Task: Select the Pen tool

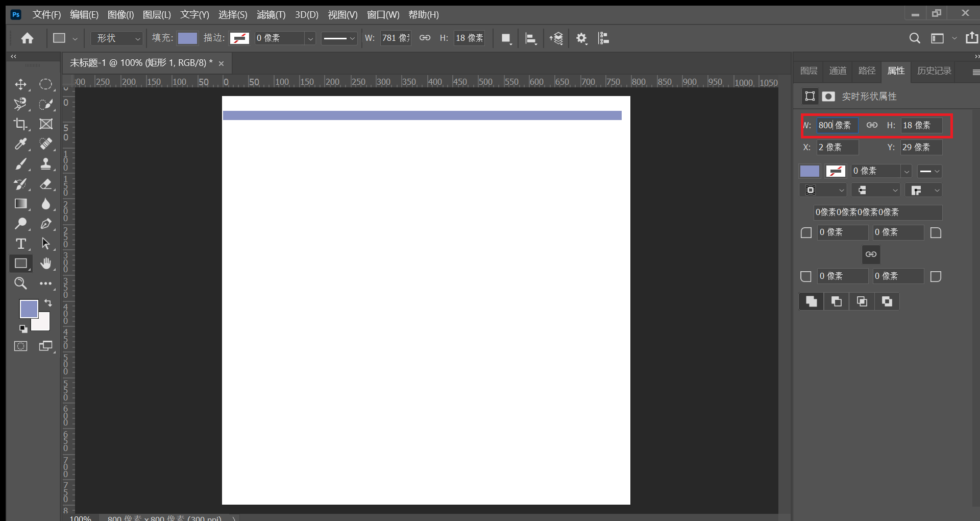Action: pyautogui.click(x=46, y=224)
